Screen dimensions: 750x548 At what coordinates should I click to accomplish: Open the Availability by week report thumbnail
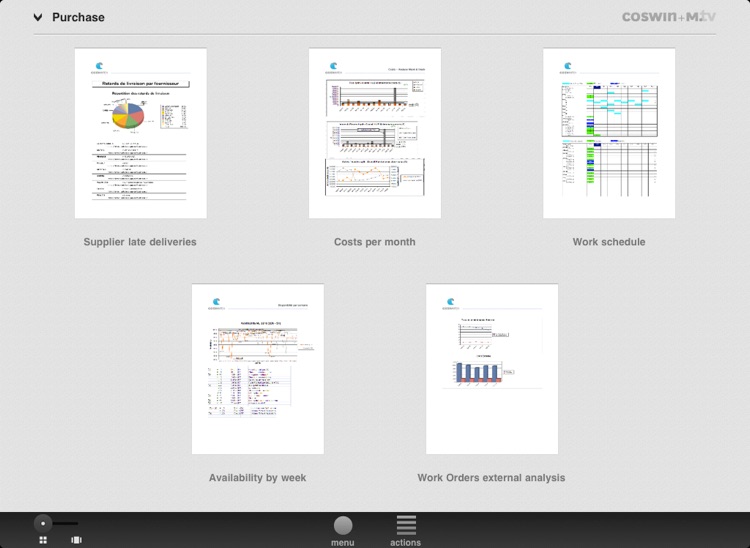tap(258, 369)
